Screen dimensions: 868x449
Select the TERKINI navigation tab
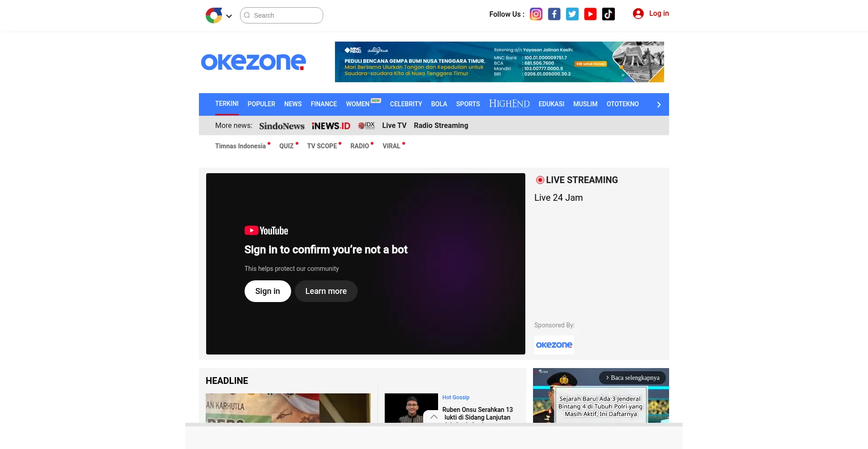point(227,104)
